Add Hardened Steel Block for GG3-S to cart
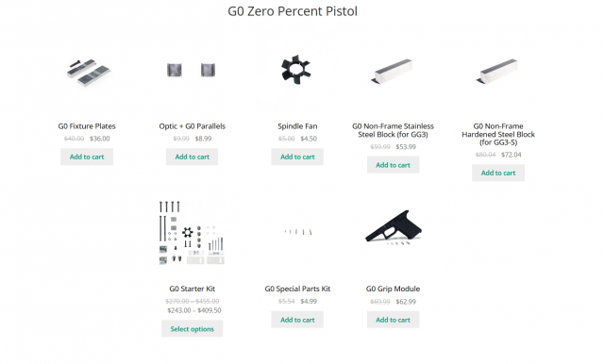Image resolution: width=604 pixels, height=364 pixels. (498, 173)
